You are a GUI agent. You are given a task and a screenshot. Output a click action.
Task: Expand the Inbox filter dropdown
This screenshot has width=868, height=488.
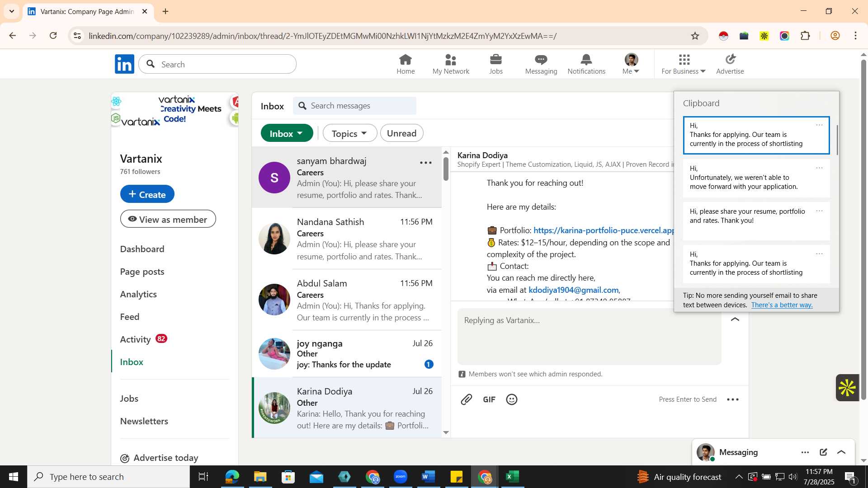click(287, 133)
